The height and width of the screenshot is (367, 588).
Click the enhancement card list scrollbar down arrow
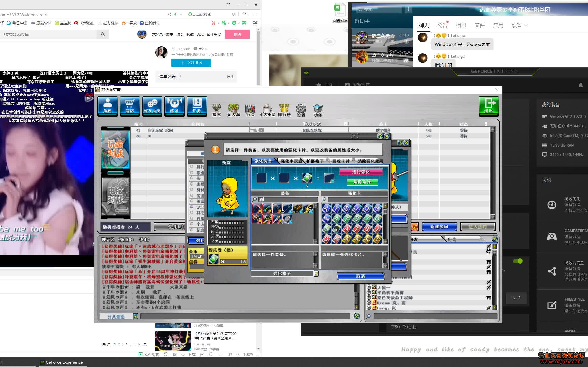coord(385,241)
